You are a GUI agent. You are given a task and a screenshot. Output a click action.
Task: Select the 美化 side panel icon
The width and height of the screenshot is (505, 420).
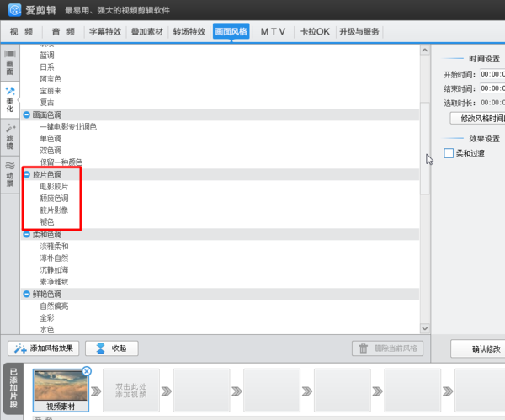[x=10, y=100]
